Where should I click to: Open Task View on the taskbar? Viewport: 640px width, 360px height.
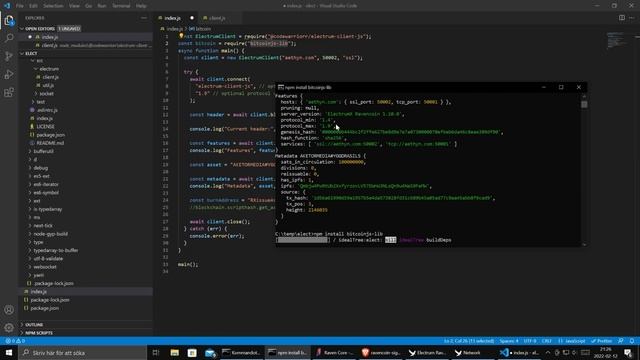156,353
